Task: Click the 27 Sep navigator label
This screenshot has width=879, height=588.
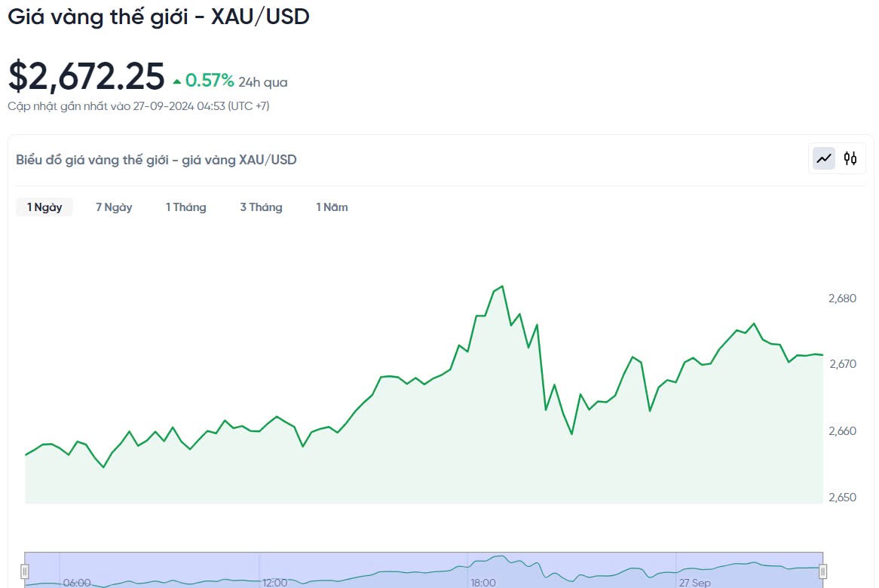Action: click(694, 583)
